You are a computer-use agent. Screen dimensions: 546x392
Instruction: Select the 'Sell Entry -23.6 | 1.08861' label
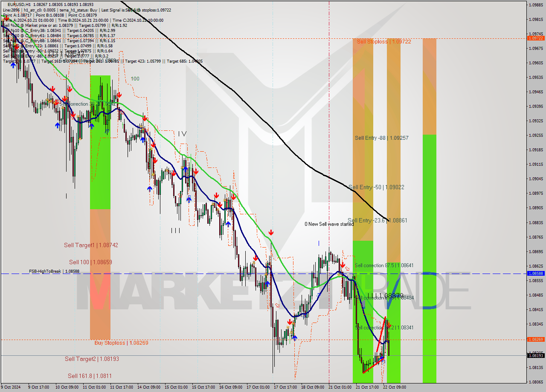click(378, 220)
